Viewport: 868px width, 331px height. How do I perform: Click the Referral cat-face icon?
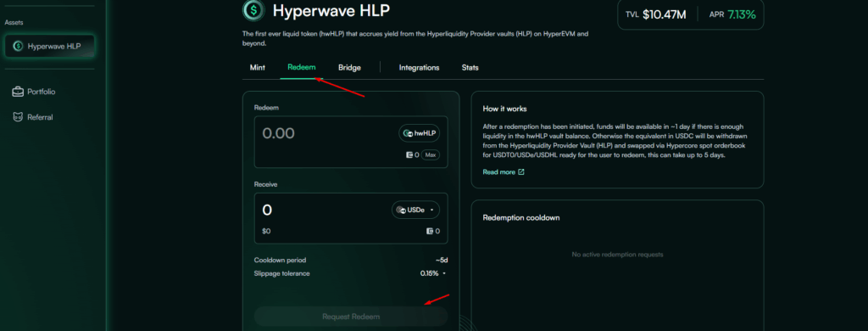(x=18, y=117)
